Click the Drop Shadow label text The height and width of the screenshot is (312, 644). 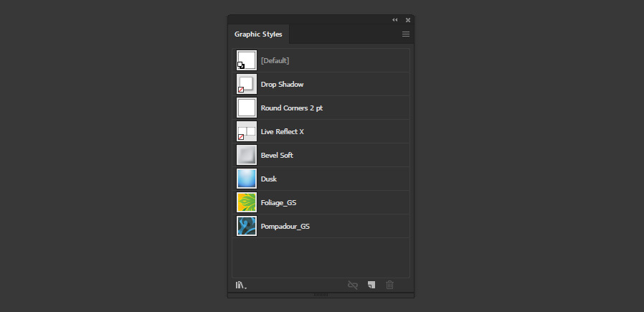282,84
